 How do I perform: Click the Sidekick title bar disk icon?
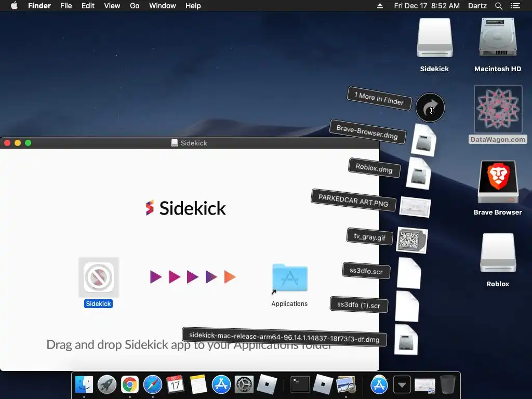(175, 143)
